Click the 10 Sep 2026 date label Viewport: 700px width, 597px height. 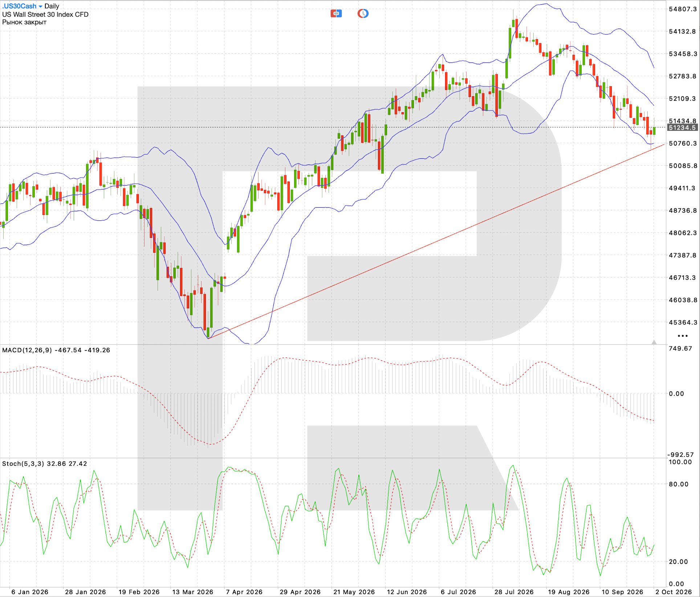point(622,592)
